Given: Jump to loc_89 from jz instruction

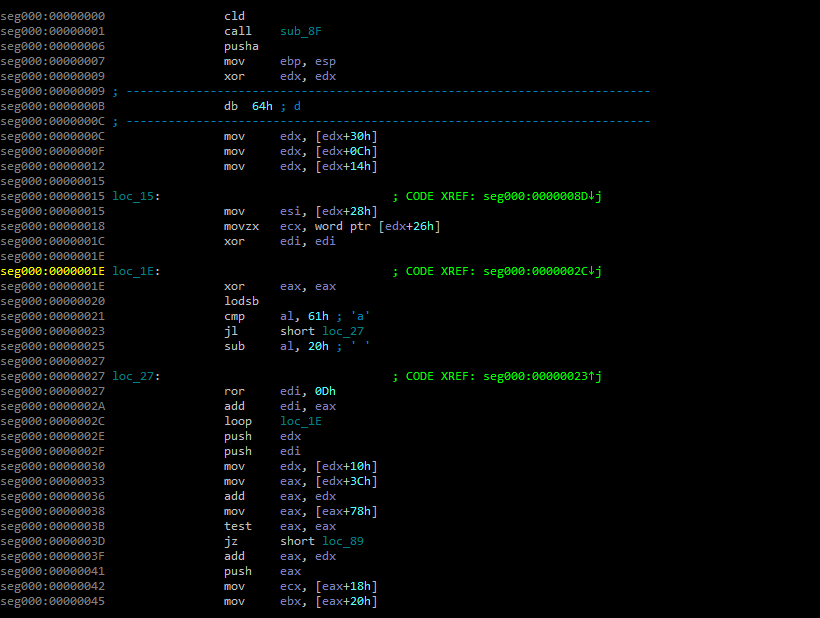Looking at the screenshot, I should coord(343,541).
